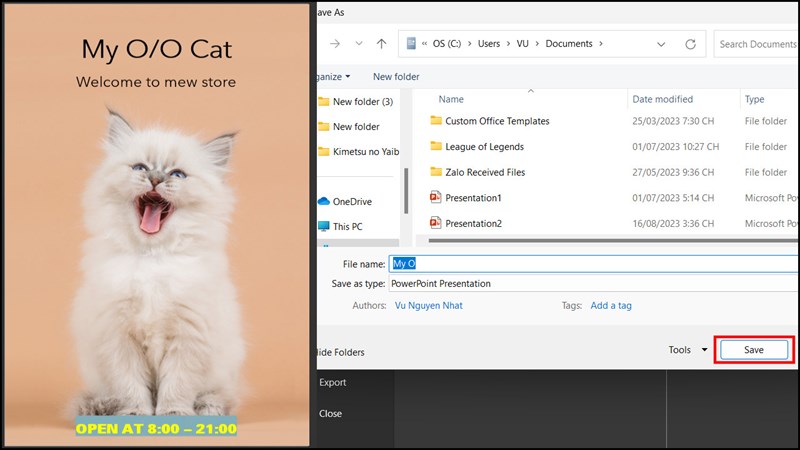The width and height of the screenshot is (800, 450).
Task: Open Zalo Received Files folder
Action: coord(485,172)
